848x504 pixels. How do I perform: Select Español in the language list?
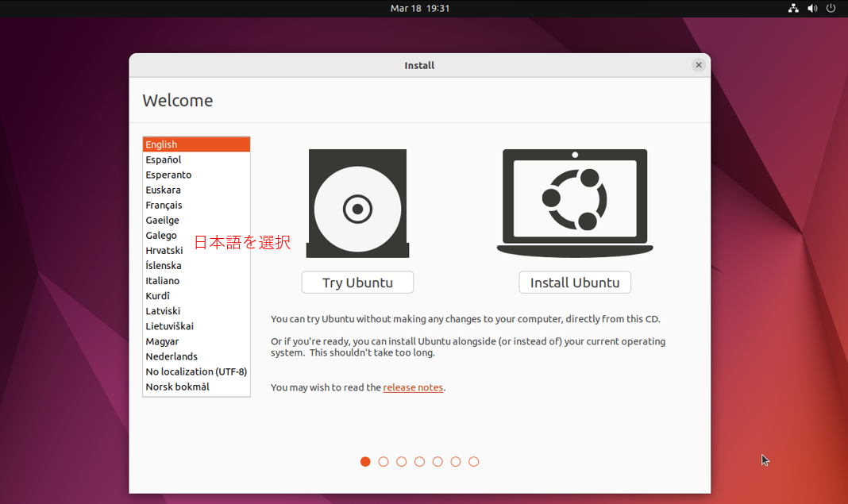tap(196, 160)
